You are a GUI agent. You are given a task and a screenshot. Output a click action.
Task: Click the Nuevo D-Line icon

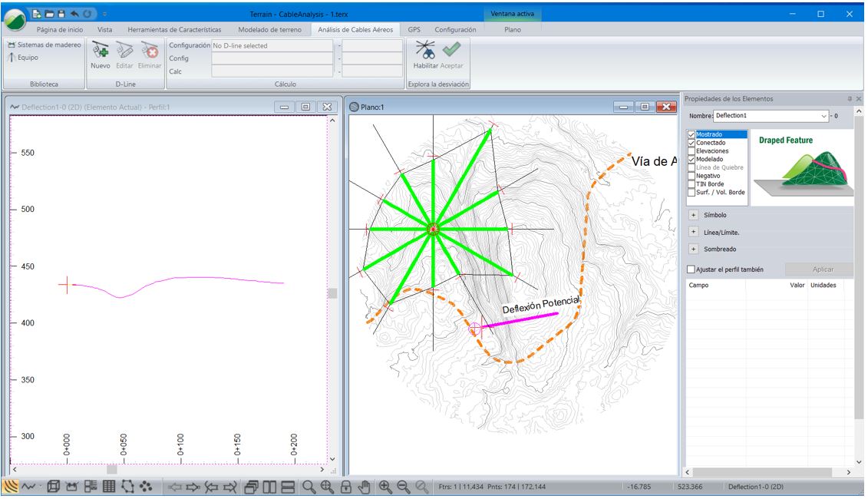click(x=100, y=52)
